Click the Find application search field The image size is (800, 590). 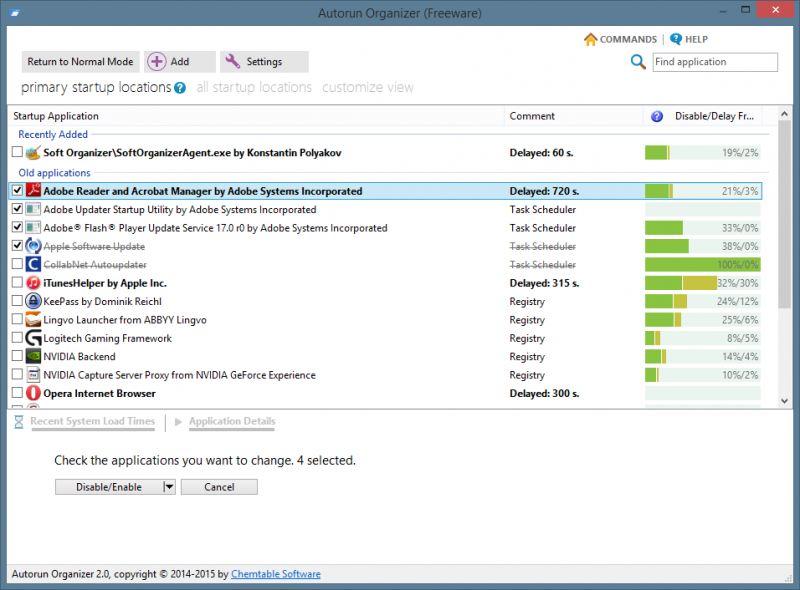pos(715,62)
